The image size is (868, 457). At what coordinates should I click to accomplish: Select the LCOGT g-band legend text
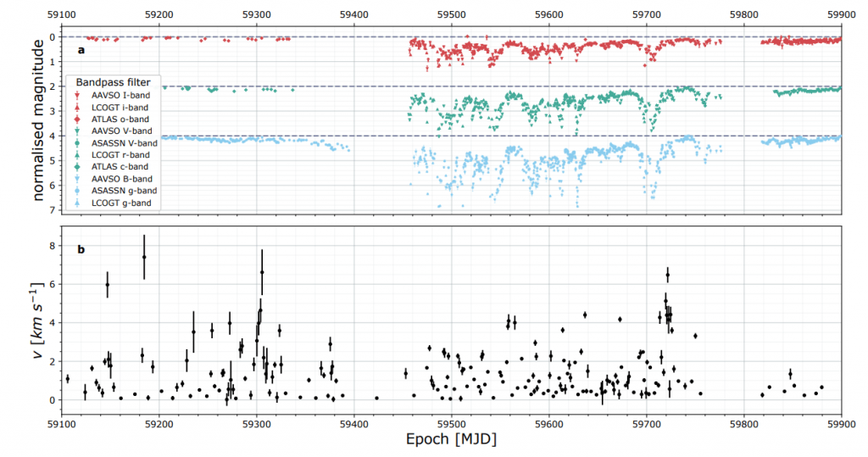pos(118,203)
